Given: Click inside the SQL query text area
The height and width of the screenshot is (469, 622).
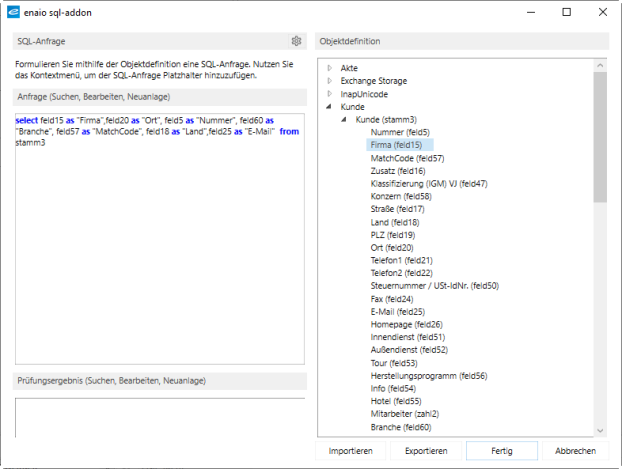Looking at the screenshot, I should click(x=160, y=250).
